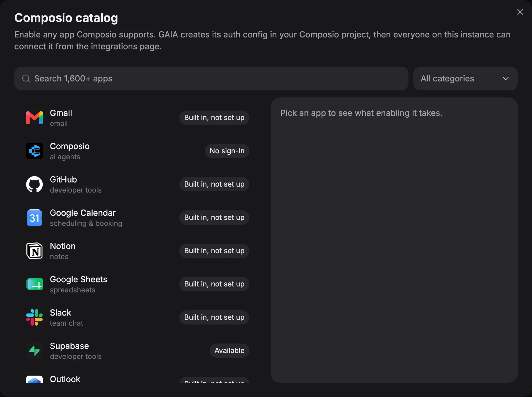Click Notion's Built in, not set up badge

point(214,251)
